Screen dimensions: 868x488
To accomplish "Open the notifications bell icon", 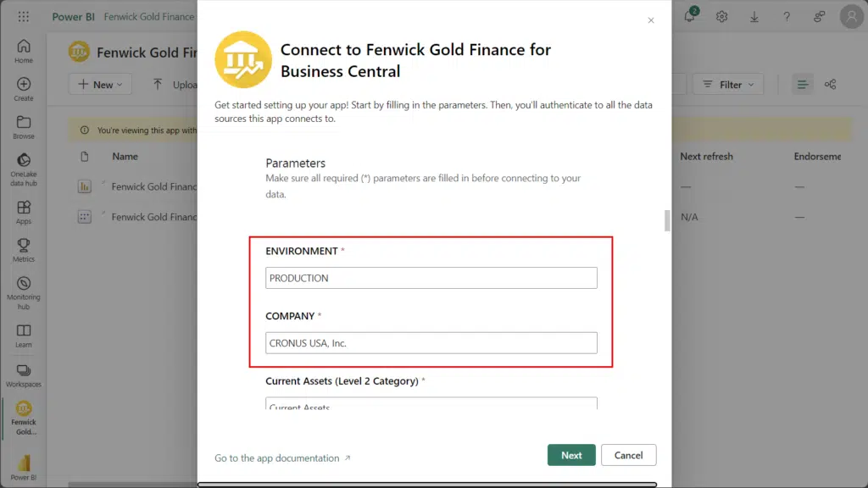I will click(690, 15).
